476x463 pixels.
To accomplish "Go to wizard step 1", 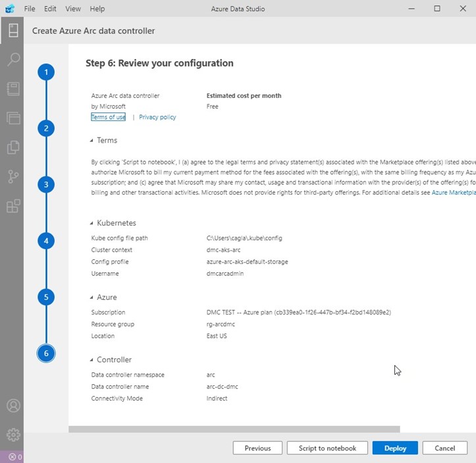I will point(46,72).
